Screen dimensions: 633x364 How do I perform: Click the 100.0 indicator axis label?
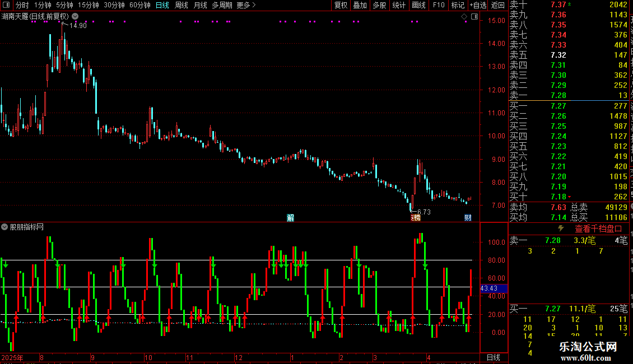(496, 242)
